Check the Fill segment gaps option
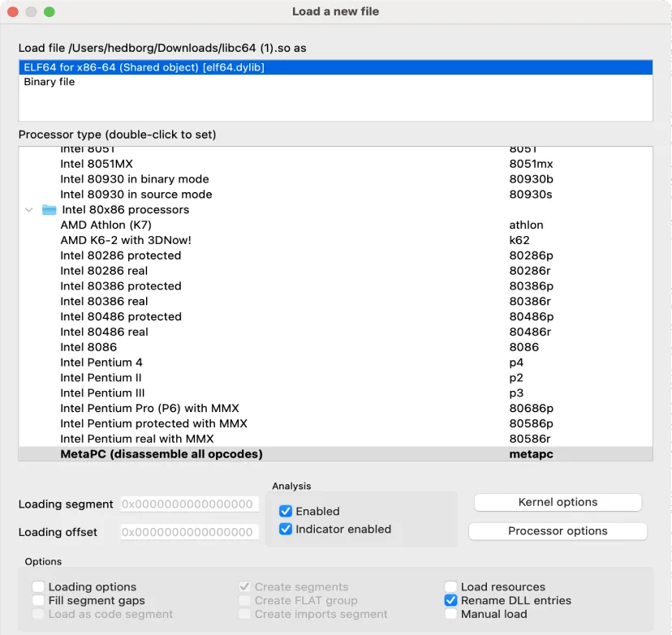This screenshot has height=635, width=672. point(38,600)
